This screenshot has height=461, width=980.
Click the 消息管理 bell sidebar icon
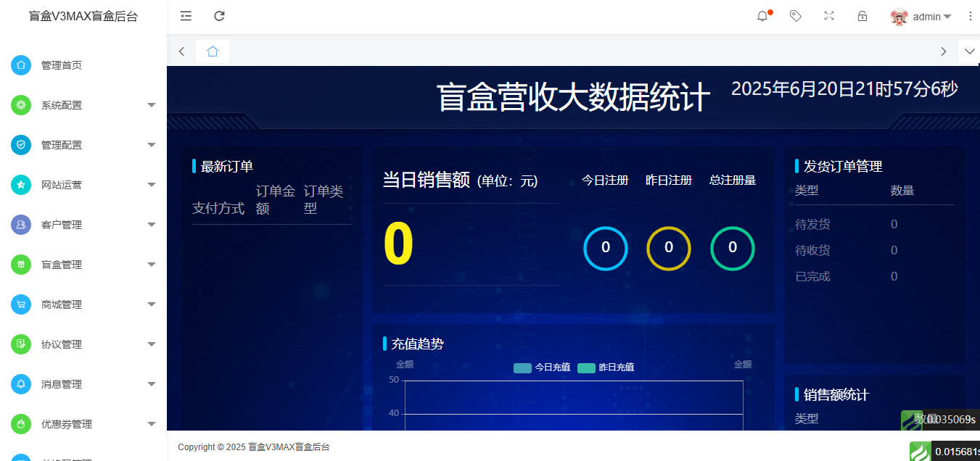(21, 384)
